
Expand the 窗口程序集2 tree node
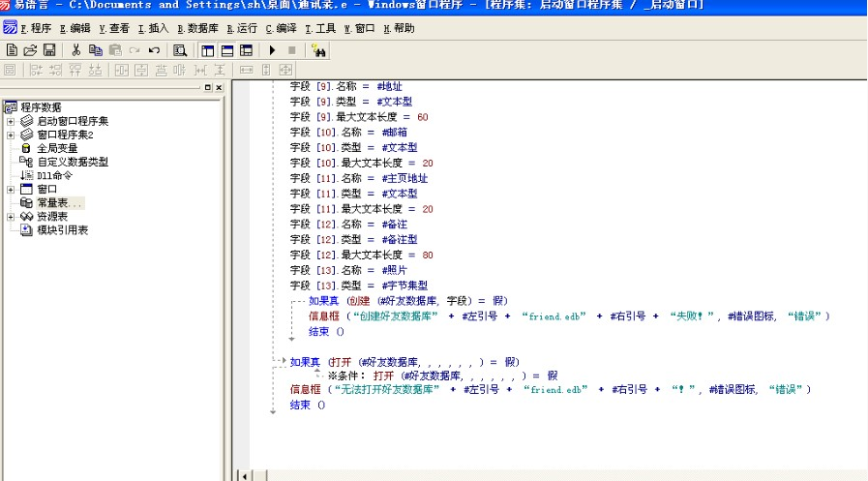[x=11, y=135]
